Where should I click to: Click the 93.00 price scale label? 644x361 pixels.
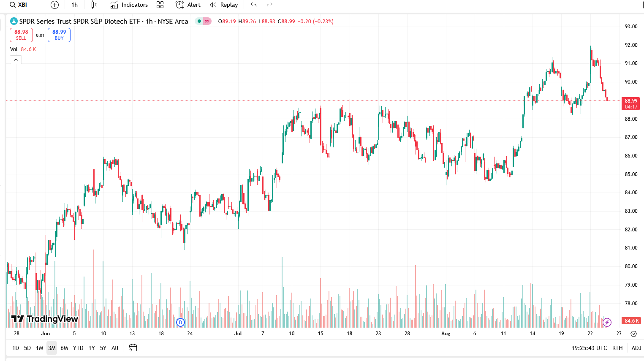coord(631,27)
